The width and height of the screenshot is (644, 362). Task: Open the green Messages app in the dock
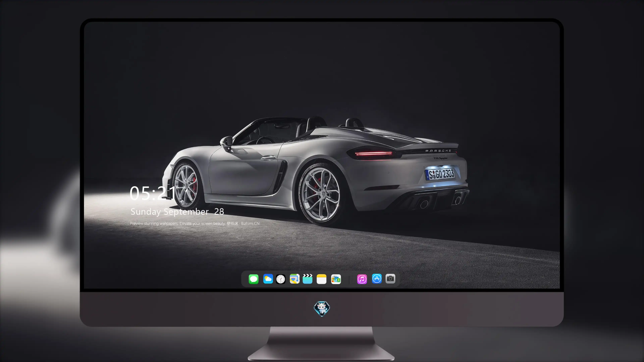point(254,279)
